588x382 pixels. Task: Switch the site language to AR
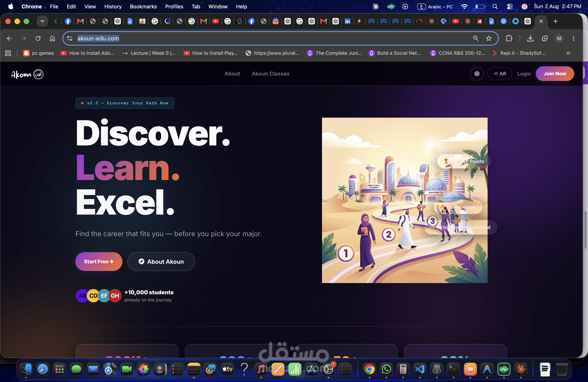tap(500, 74)
